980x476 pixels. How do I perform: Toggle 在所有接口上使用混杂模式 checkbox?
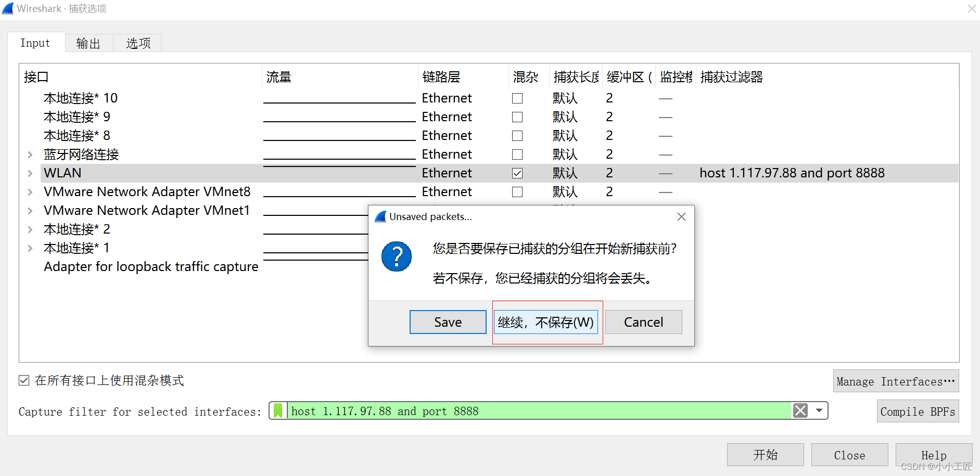(x=24, y=380)
